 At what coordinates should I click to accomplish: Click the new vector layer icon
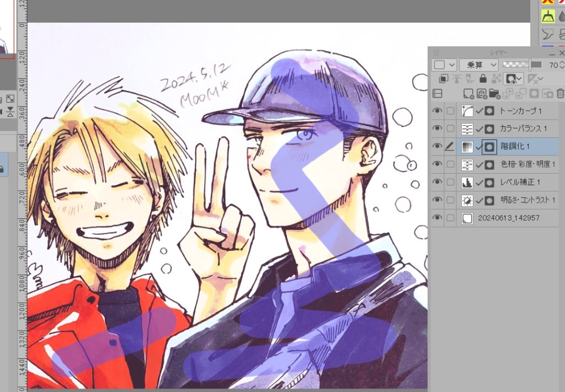(x=481, y=94)
